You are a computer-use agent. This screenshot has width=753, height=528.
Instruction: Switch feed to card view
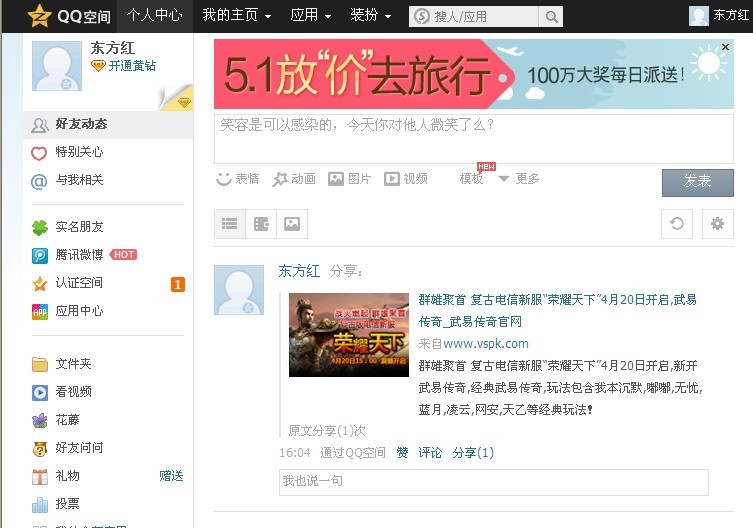(261, 224)
